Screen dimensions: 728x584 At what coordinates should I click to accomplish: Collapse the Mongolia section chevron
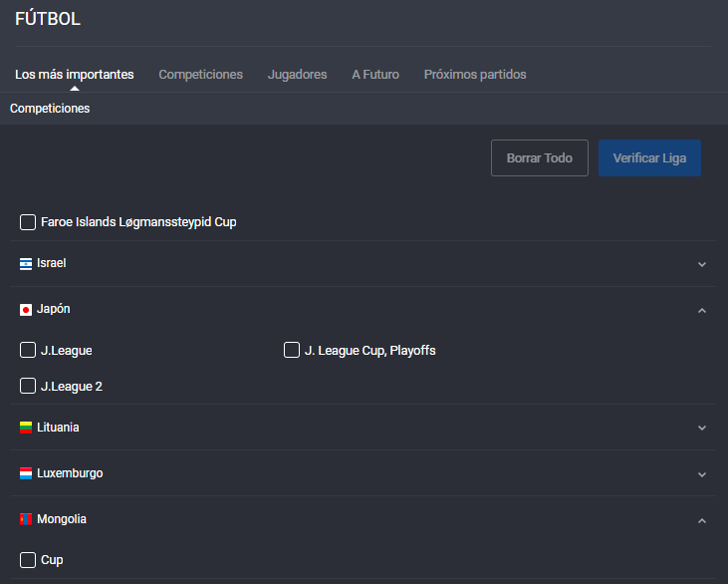click(702, 521)
